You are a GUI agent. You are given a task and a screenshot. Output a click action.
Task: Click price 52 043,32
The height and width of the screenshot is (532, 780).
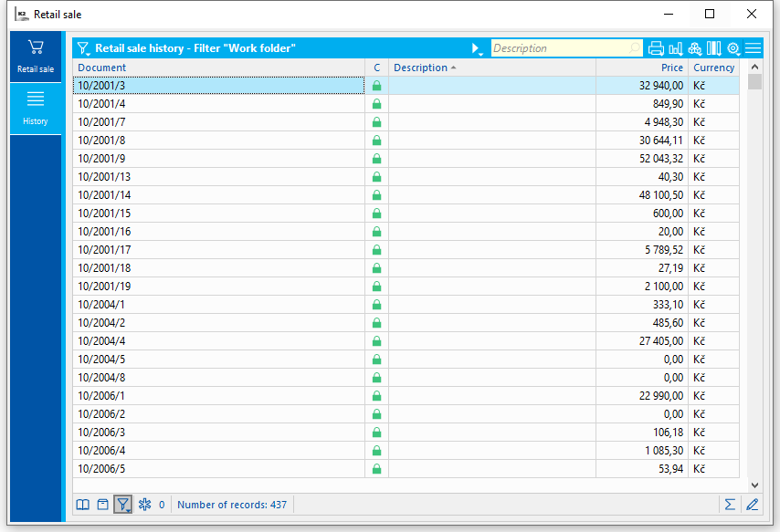click(x=661, y=159)
